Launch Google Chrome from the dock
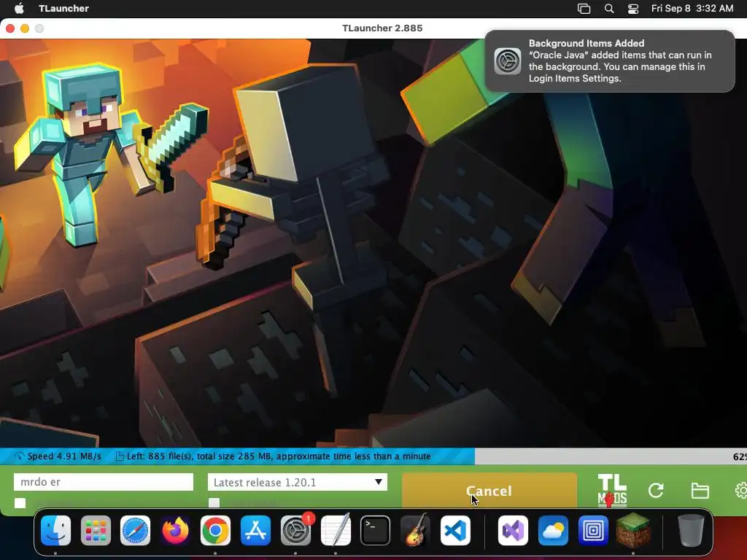The image size is (747, 560). pyautogui.click(x=215, y=531)
